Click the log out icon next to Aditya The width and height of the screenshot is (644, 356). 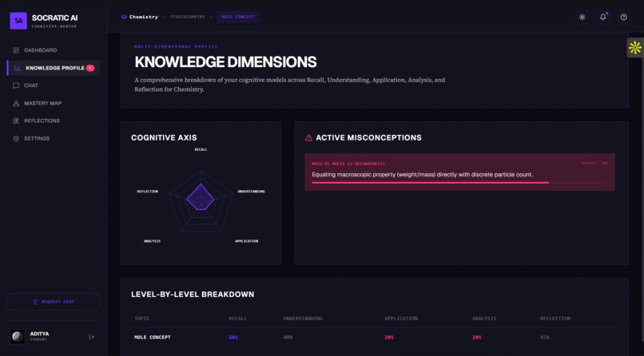pyautogui.click(x=91, y=337)
